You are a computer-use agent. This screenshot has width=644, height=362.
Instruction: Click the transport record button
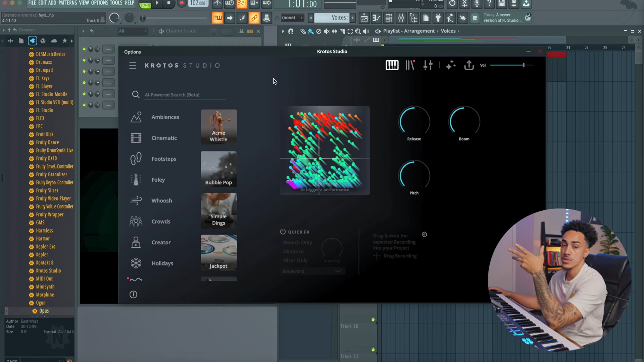pyautogui.click(x=182, y=3)
